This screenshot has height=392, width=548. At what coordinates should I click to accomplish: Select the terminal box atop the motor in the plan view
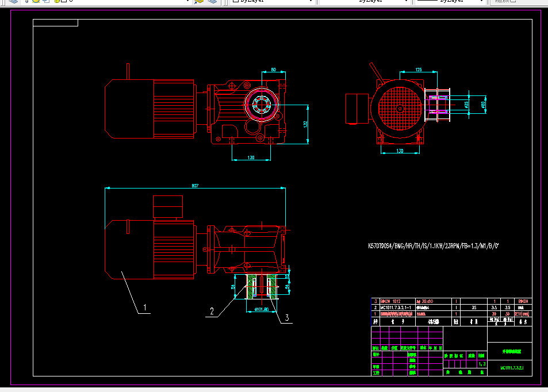168,207
